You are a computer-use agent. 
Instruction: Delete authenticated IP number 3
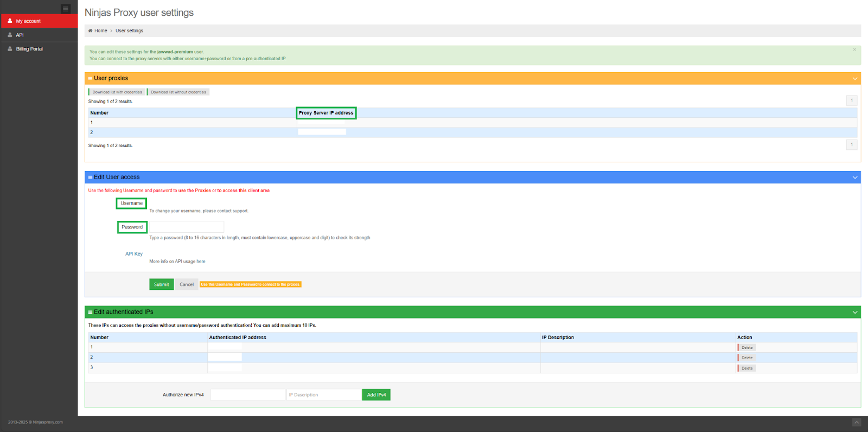click(x=746, y=368)
